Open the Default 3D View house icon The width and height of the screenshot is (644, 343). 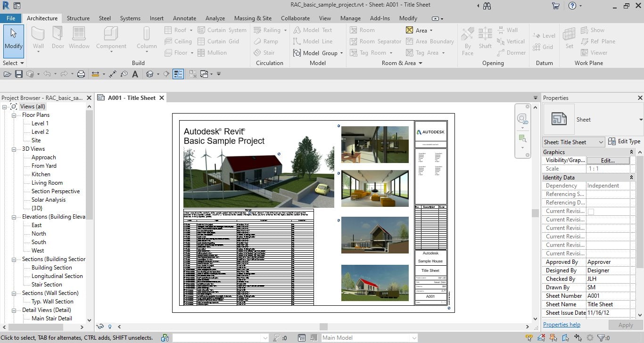150,74
